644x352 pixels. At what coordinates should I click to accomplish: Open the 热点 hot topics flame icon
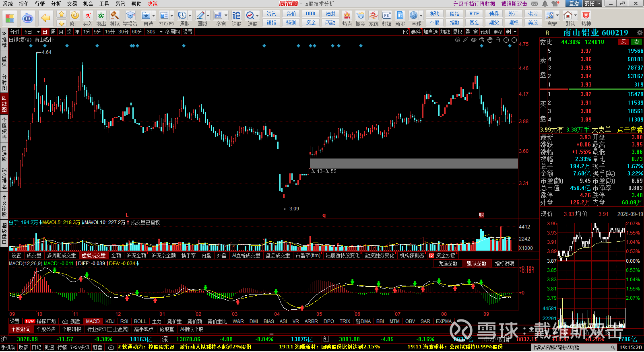pyautogui.click(x=347, y=19)
